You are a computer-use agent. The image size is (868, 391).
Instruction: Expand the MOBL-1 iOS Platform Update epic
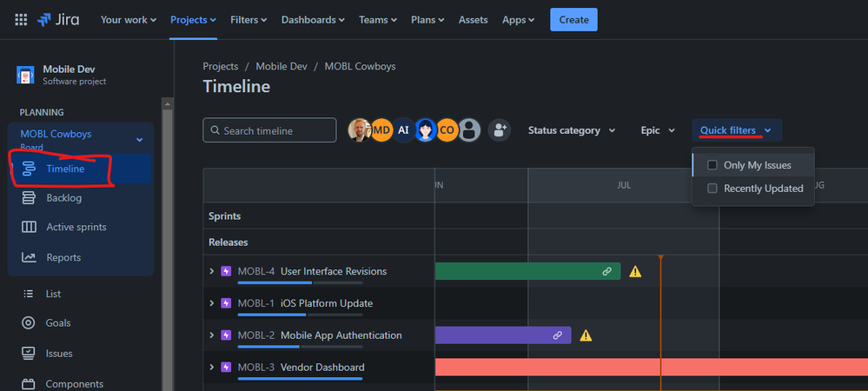pos(211,303)
